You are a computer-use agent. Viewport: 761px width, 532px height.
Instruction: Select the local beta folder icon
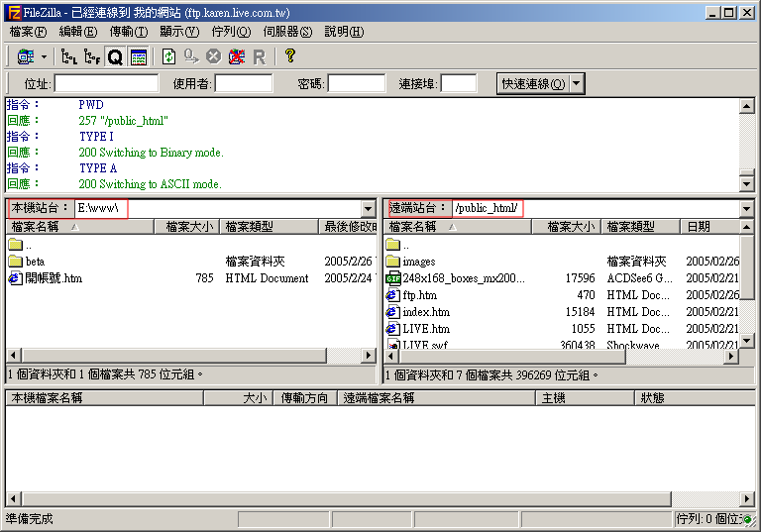coord(16,262)
